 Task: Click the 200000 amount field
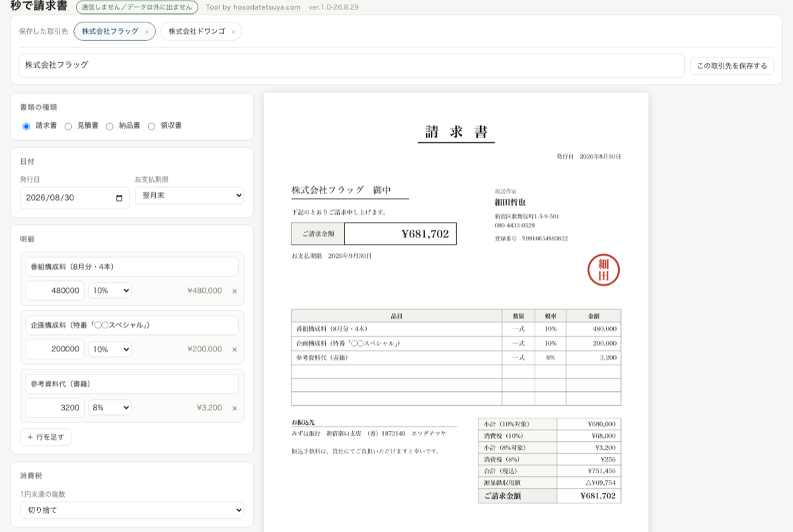[x=55, y=349]
